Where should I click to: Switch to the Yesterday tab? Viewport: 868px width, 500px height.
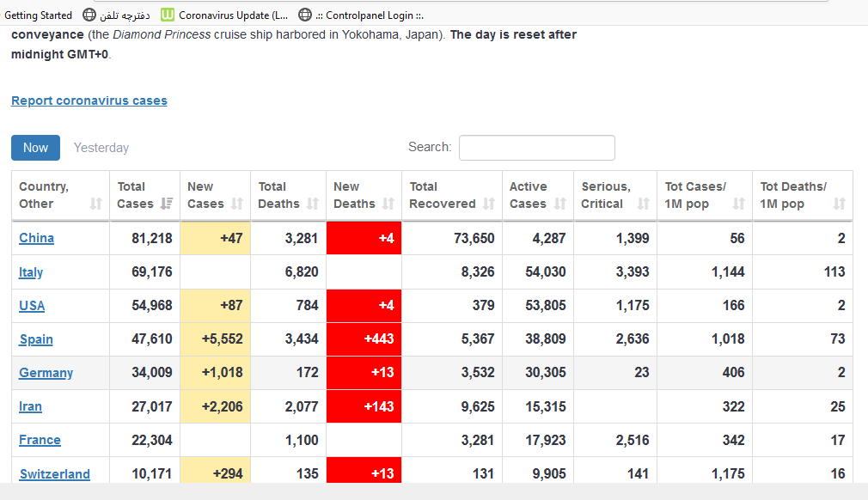[x=101, y=148]
